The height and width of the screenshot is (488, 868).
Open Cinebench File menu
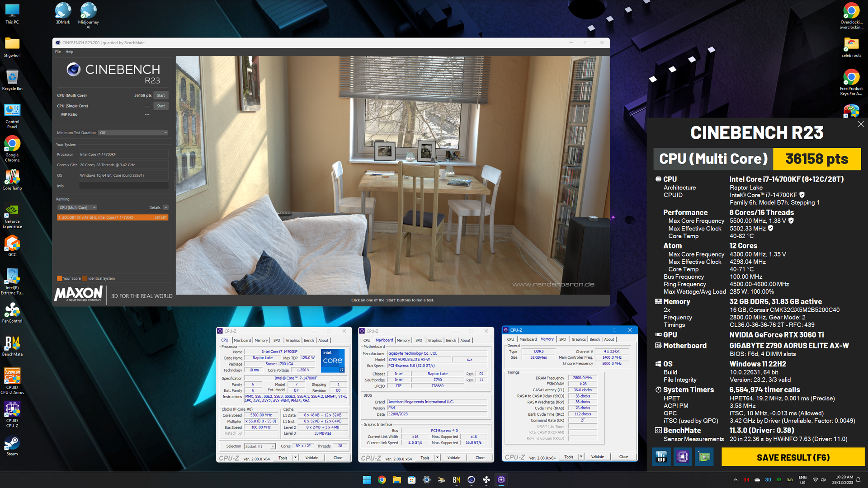point(58,52)
